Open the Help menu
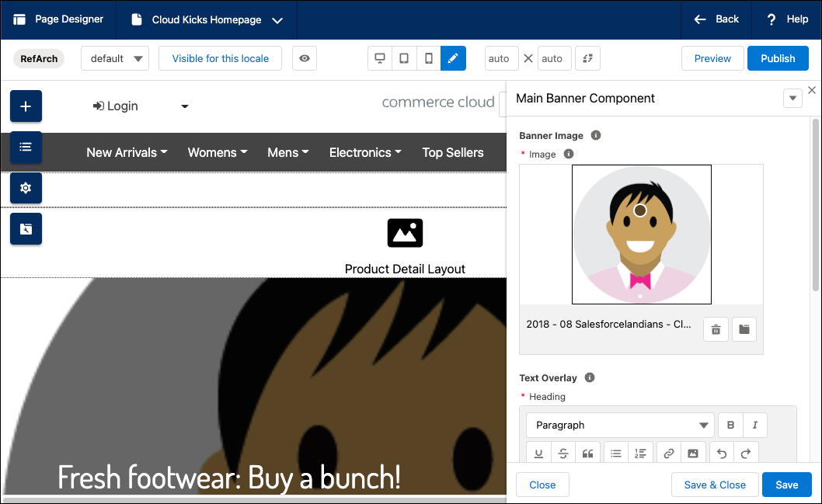Image resolution: width=822 pixels, height=504 pixels. [787, 19]
